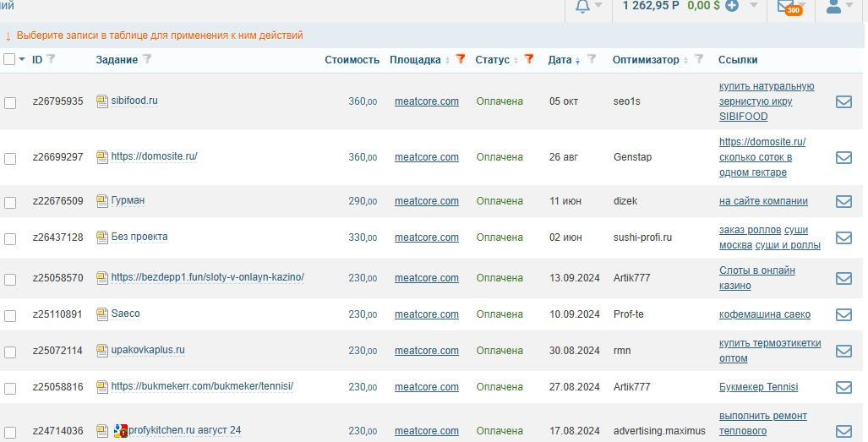Filter the Дата column
The image size is (868, 442).
coord(592,58)
